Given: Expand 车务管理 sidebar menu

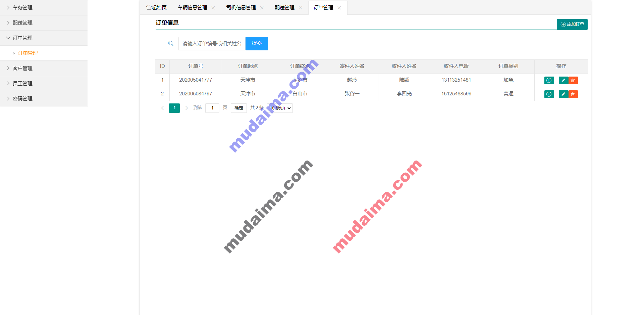Looking at the screenshot, I should [44, 7].
